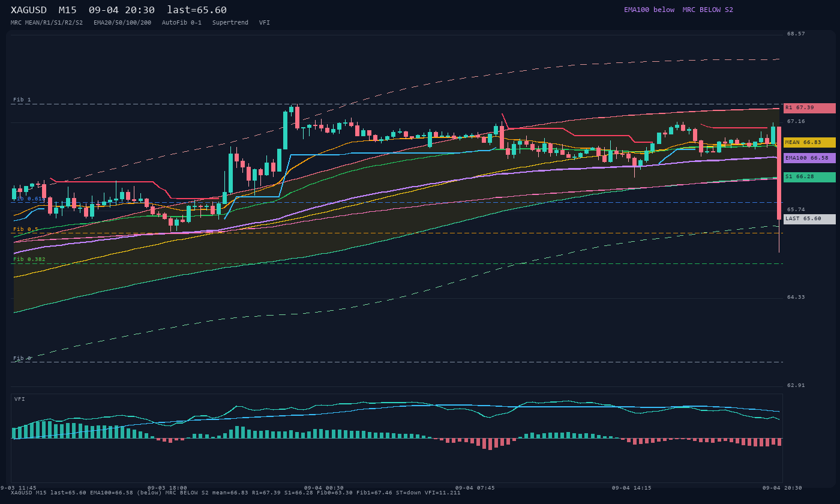Click the "09-04 20:30" label on the time axis
Screen dimensions: 840x504
point(782,488)
